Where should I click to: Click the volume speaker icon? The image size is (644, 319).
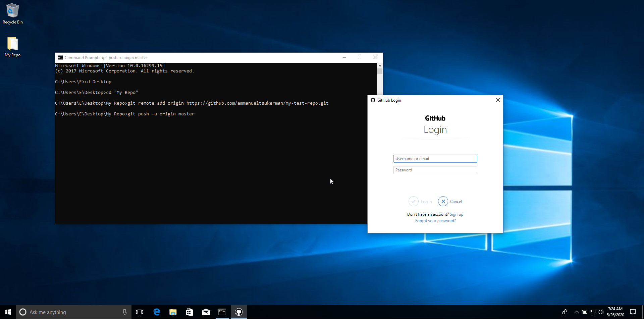point(601,312)
